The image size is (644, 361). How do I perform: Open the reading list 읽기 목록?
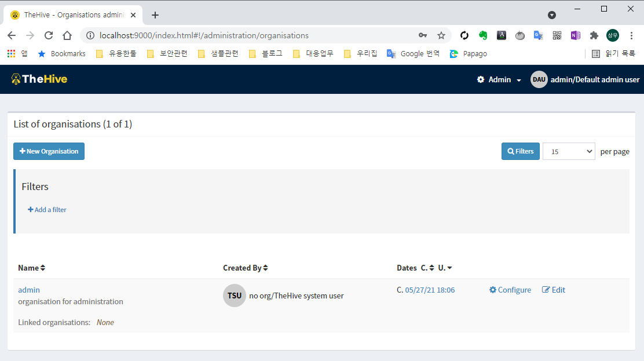point(614,54)
